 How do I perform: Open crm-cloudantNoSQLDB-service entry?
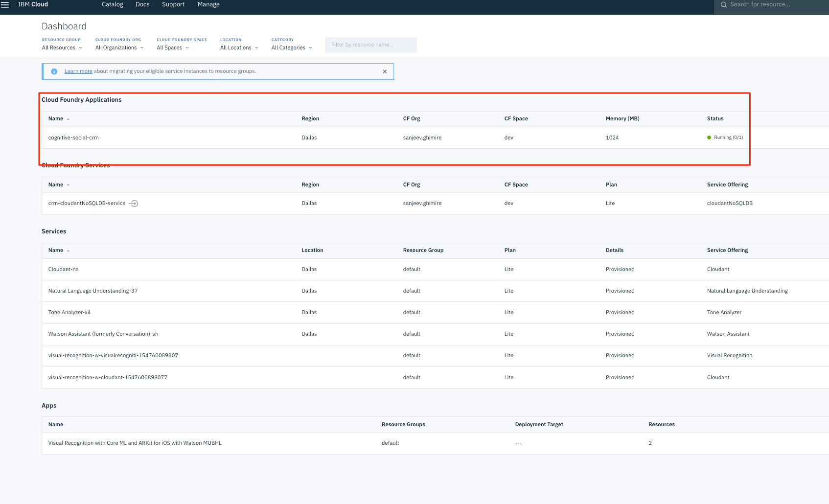tap(87, 203)
